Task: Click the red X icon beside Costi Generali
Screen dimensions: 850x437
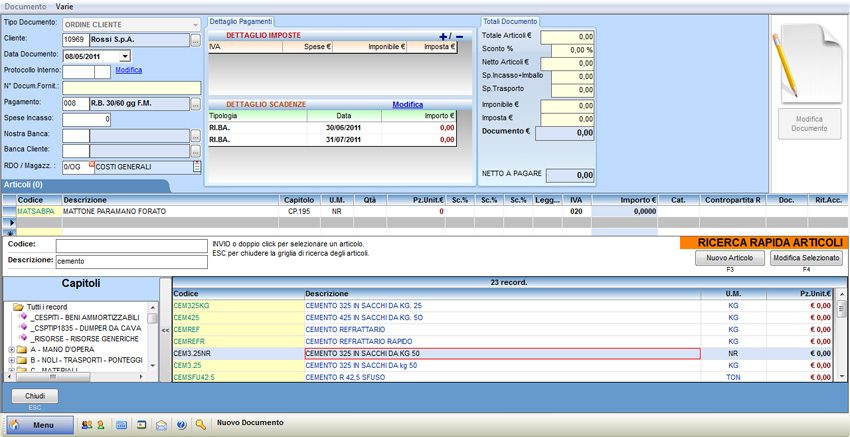Action: click(x=91, y=164)
